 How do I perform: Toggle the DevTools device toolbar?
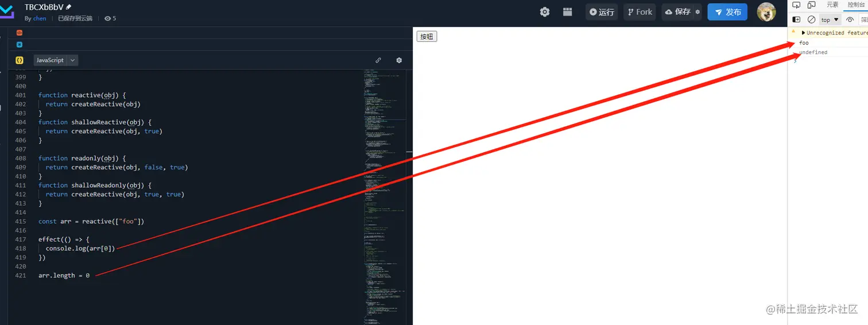[x=811, y=5]
